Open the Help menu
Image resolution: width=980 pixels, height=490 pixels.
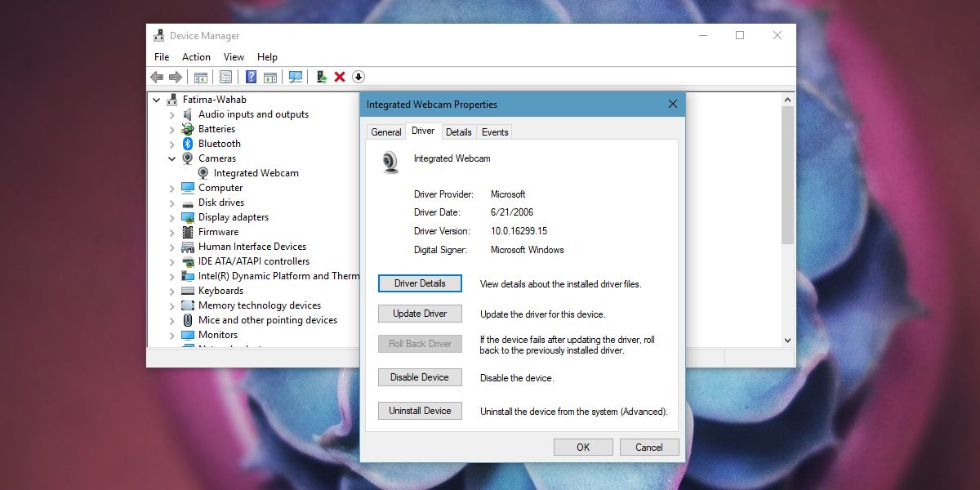click(x=267, y=57)
